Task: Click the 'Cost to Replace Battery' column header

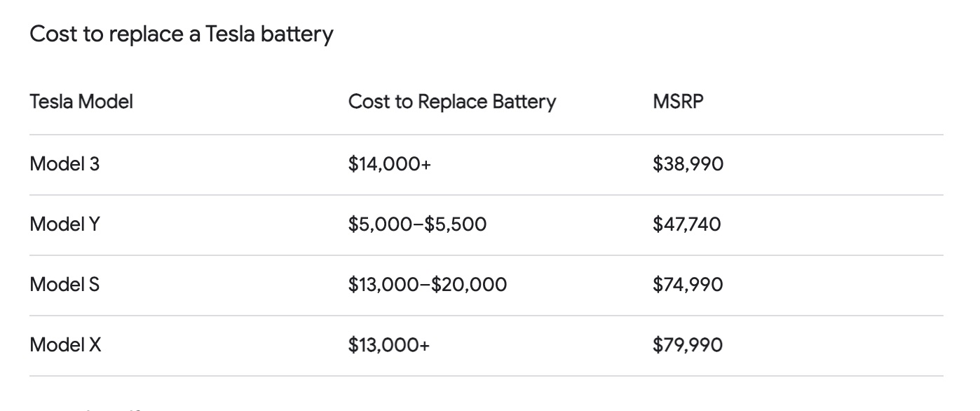Action: [451, 102]
